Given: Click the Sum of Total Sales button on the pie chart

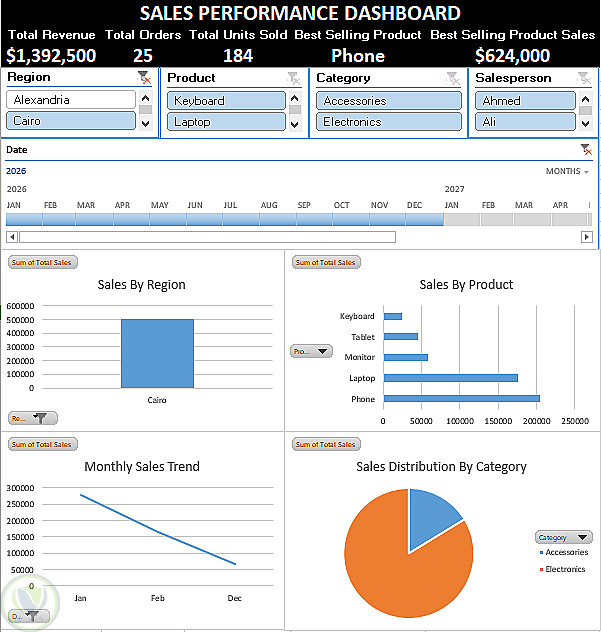Looking at the screenshot, I should (326, 444).
